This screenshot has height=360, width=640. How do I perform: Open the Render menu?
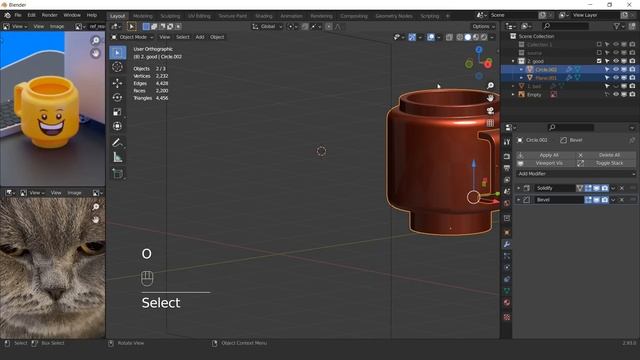(x=49, y=15)
